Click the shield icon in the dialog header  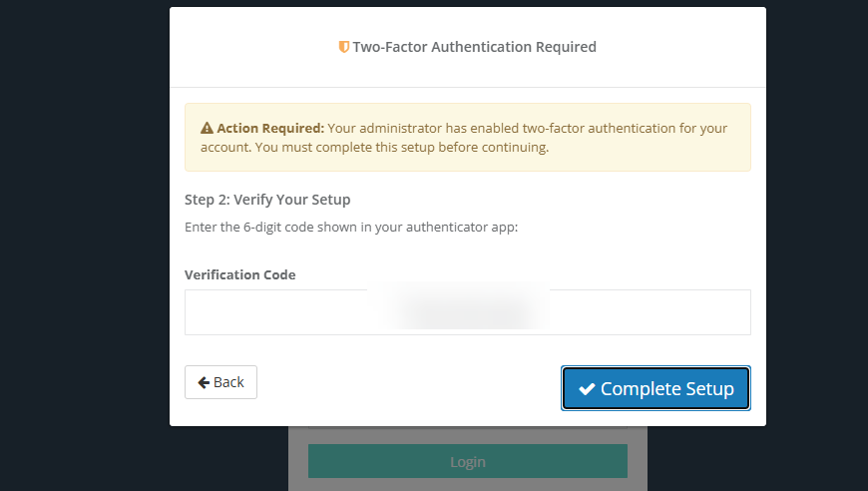point(344,47)
